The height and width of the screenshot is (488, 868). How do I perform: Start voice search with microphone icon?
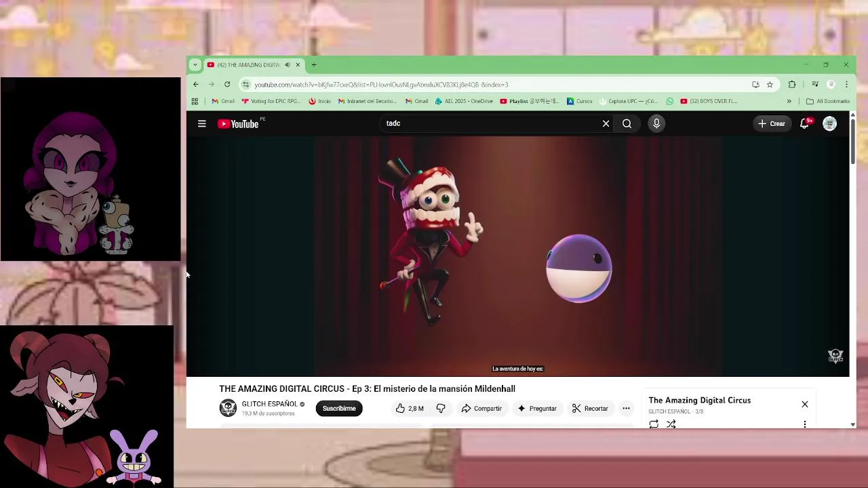pos(656,123)
